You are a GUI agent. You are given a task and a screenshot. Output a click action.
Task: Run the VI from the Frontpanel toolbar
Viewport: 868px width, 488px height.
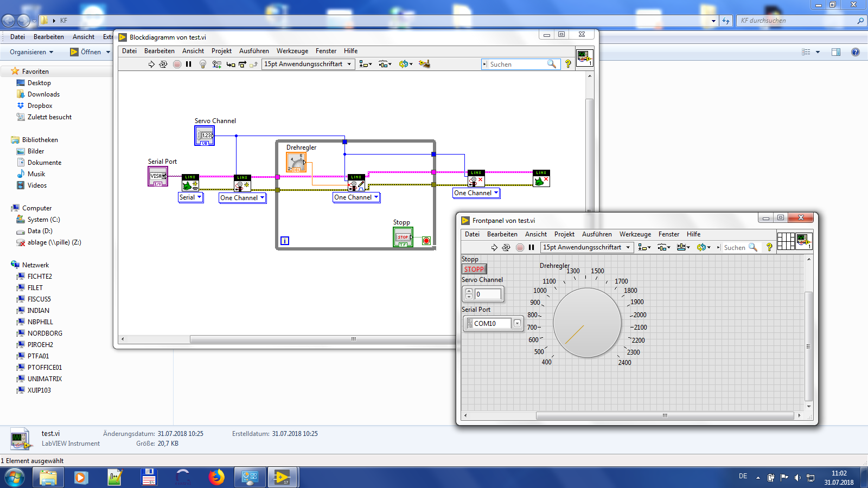(x=494, y=247)
